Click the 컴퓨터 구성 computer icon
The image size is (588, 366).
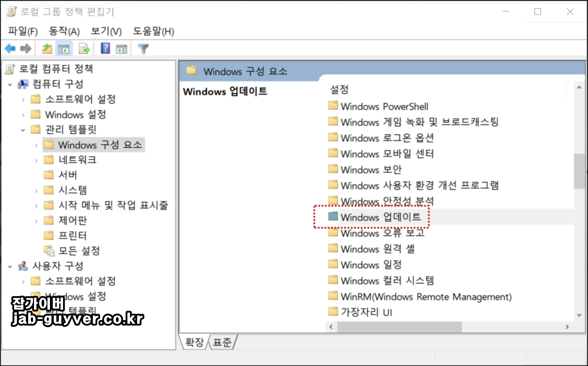[23, 84]
